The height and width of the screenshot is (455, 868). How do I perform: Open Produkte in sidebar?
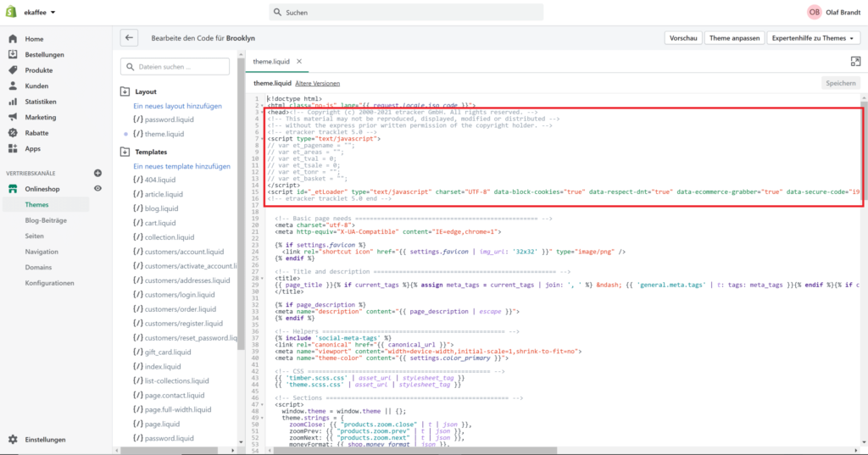pyautogui.click(x=39, y=70)
